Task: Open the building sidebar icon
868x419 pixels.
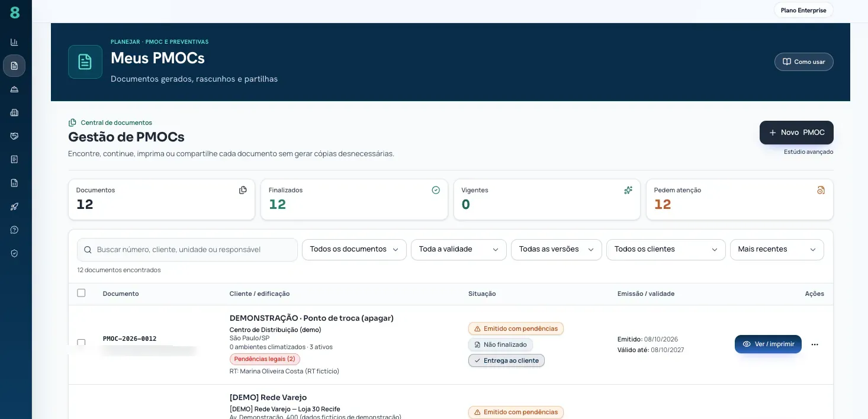Action: [x=14, y=112]
